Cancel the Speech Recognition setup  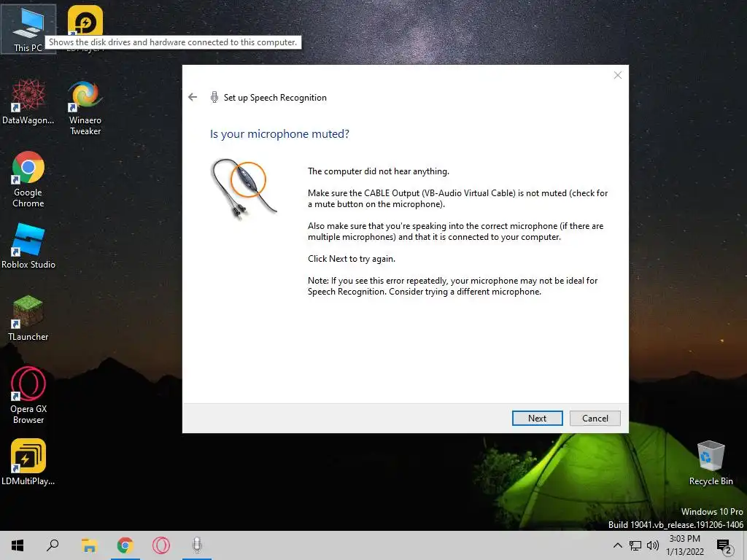tap(595, 418)
